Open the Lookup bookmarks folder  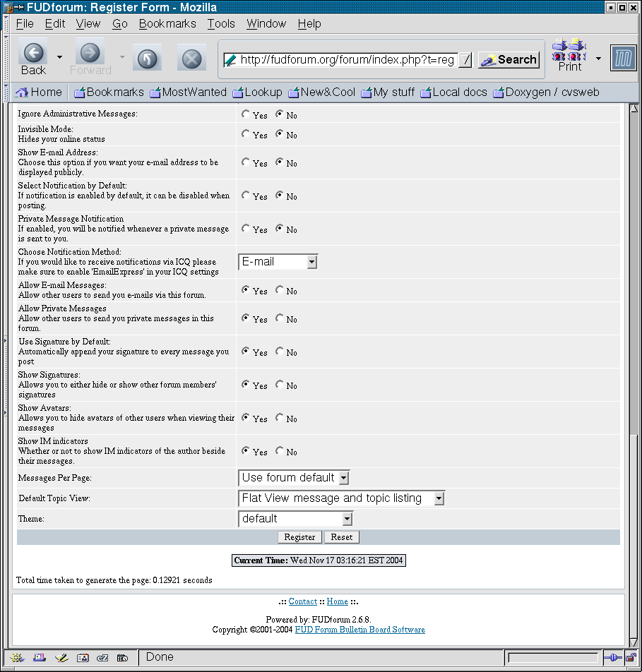point(257,92)
